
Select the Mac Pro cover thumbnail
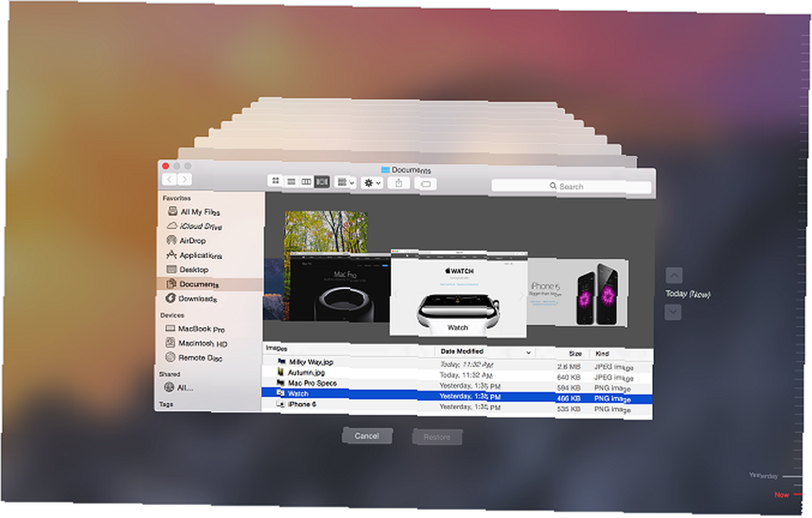pyautogui.click(x=339, y=288)
